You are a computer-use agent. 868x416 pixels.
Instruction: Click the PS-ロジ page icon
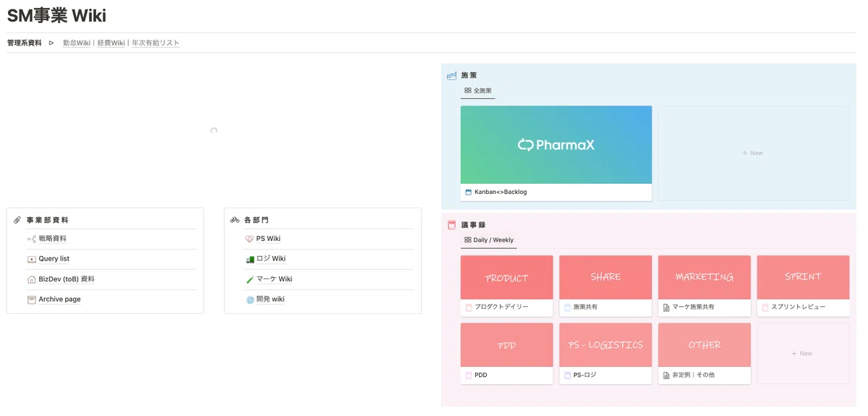(567, 375)
